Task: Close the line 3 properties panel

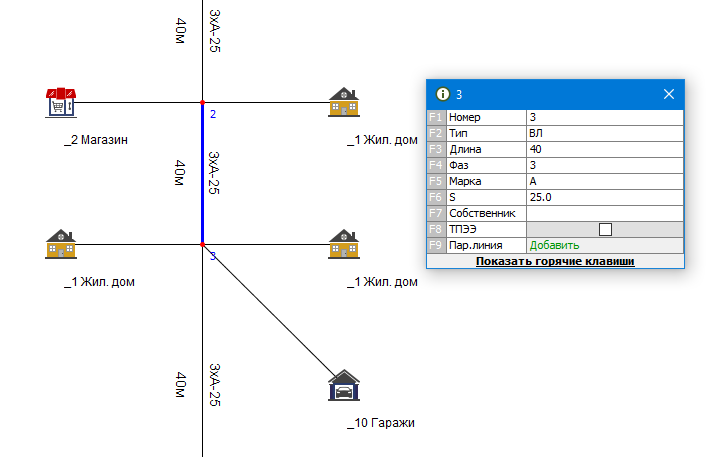Action: point(669,94)
